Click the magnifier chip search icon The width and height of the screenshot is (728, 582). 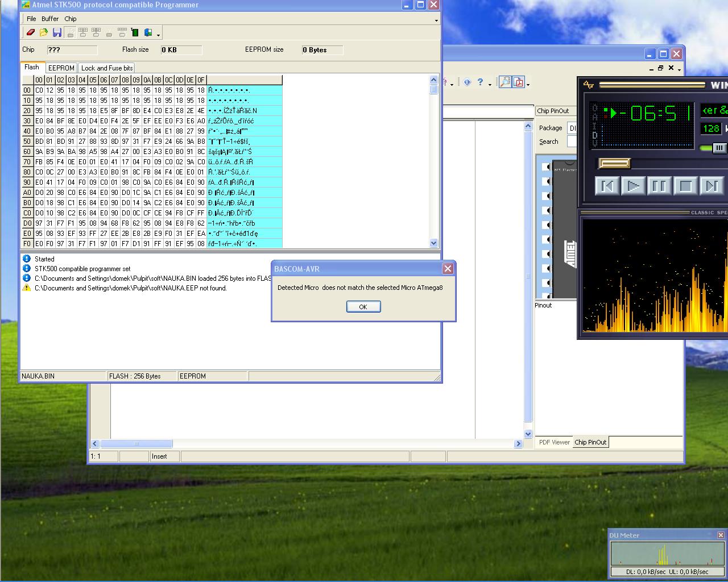[505, 82]
